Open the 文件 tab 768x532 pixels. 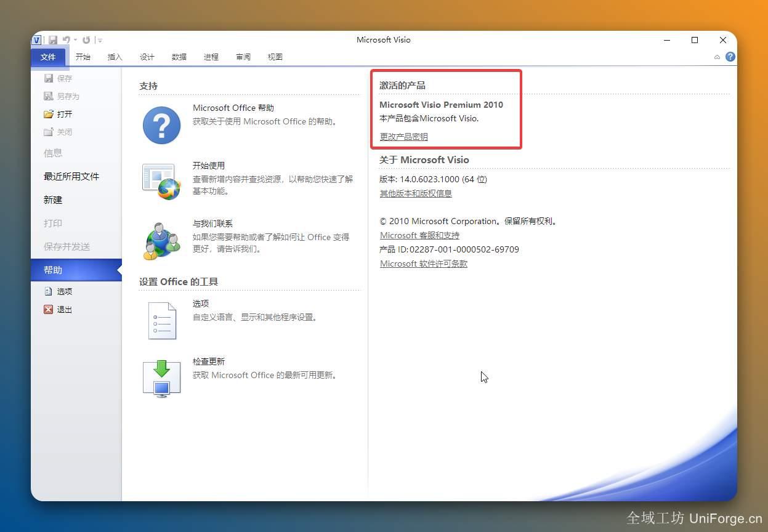48,57
